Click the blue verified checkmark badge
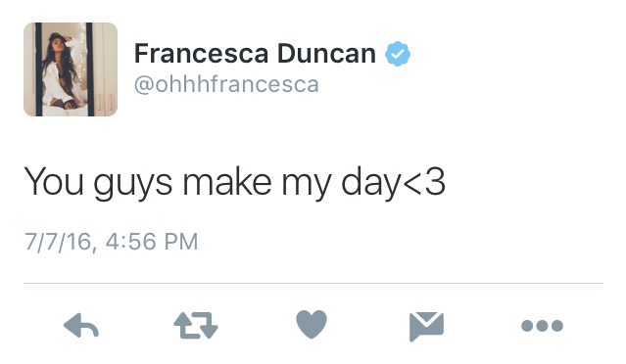 tap(398, 54)
